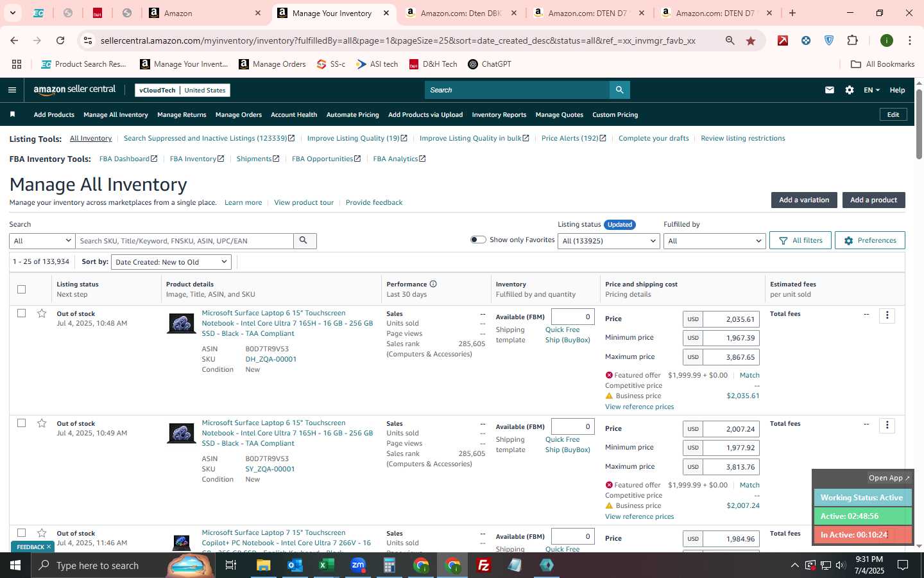924x578 pixels.
Task: Click the Add a product button
Action: coord(873,200)
